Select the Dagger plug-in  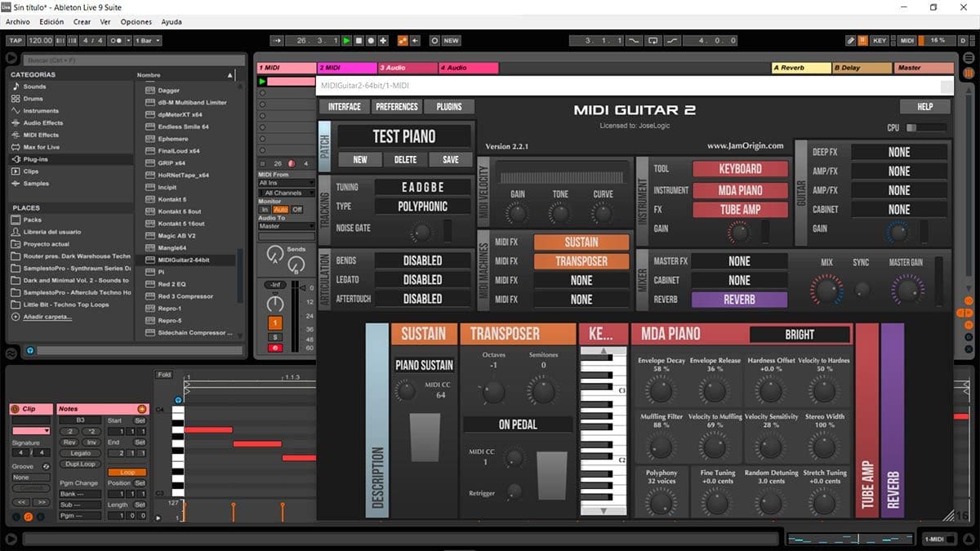(169, 91)
